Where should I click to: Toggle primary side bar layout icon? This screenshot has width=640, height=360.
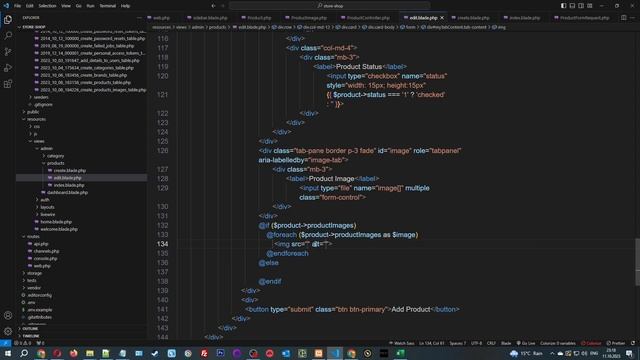click(563, 6)
